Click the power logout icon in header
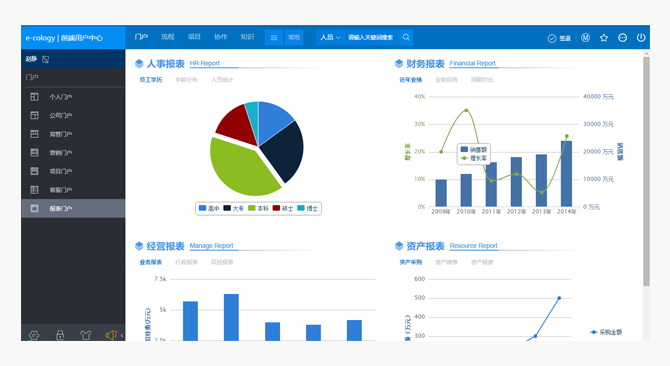670x366 pixels. 641,38
